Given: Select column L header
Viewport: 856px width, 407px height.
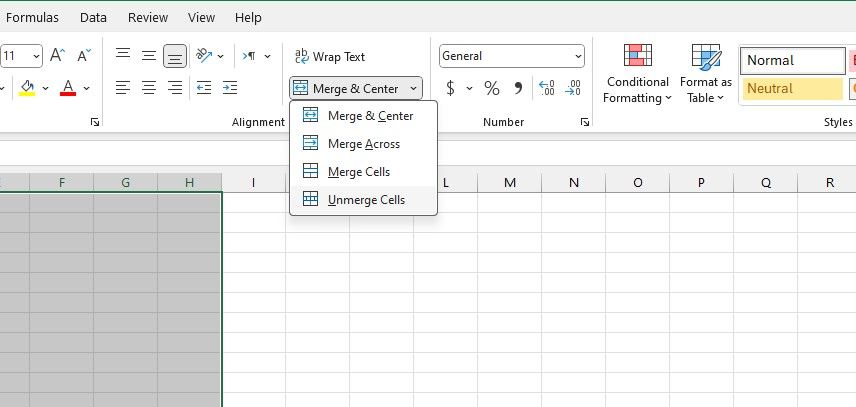Looking at the screenshot, I should 445,183.
